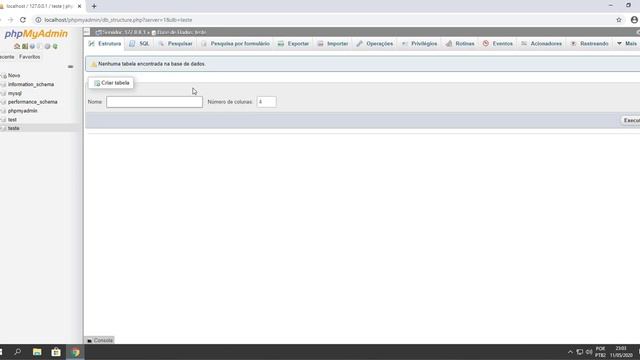Open the MySQL documentation page icon
The image size is (640, 360).
click(40, 47)
